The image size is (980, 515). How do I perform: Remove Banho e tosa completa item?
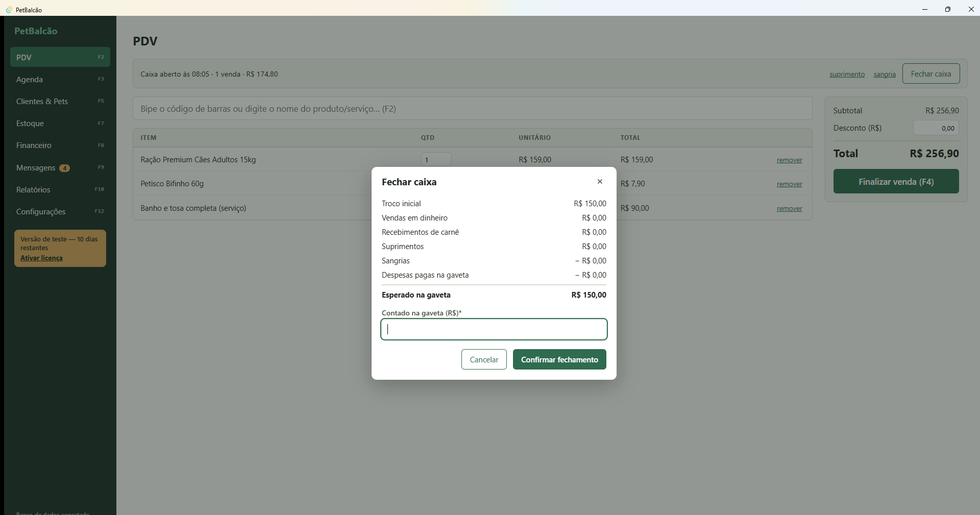click(790, 208)
